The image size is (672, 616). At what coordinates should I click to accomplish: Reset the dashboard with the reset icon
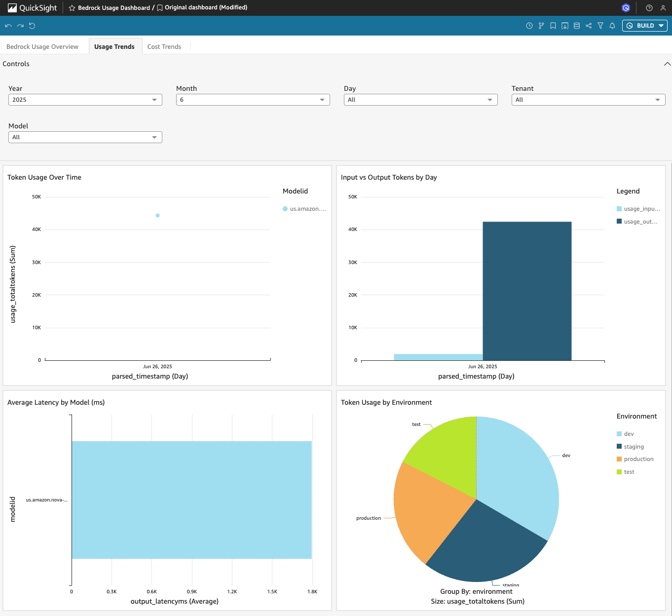click(x=32, y=26)
